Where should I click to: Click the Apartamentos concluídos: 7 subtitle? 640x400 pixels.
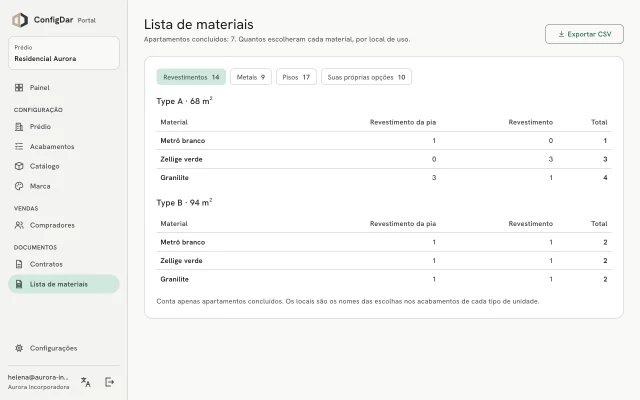[277, 40]
